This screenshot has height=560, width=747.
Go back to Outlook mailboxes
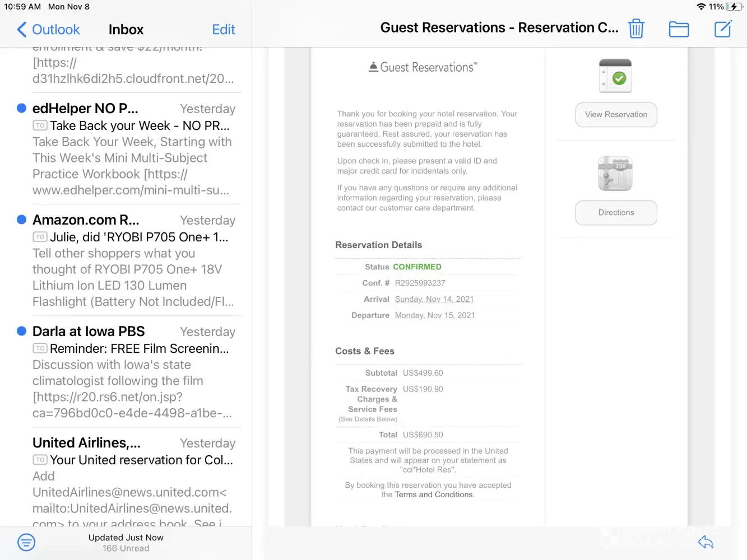(x=48, y=30)
